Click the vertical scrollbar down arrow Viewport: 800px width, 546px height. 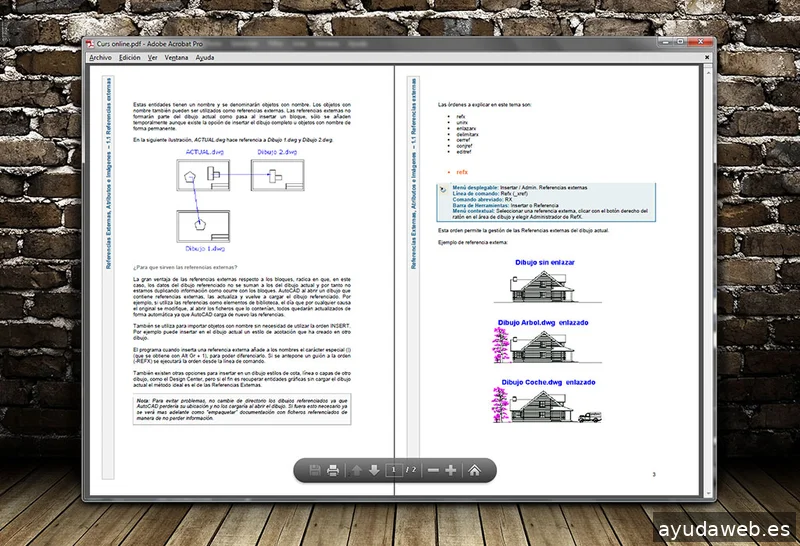click(708, 493)
